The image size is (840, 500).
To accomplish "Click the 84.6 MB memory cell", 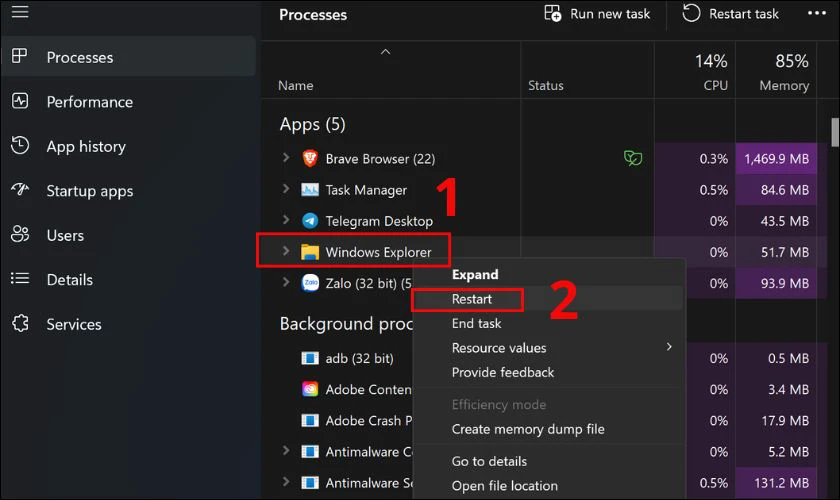I will point(776,190).
